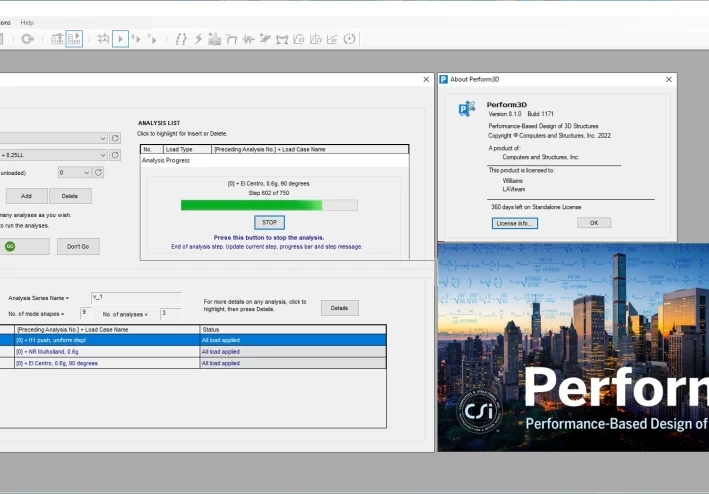This screenshot has height=494, width=709.
Task: Select the NR Mulholland, 0.6g row
Action: [x=193, y=352]
